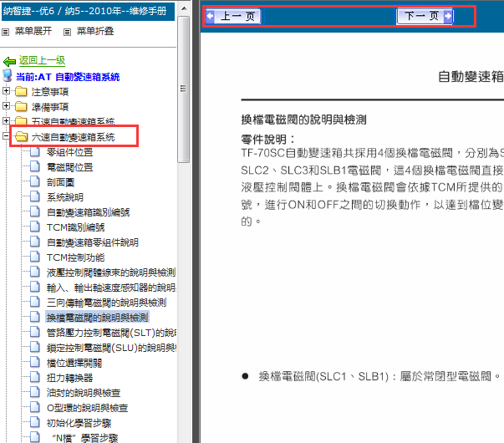Open the 零組件位置 page
Screen dimensions: 504x443
(x=69, y=152)
